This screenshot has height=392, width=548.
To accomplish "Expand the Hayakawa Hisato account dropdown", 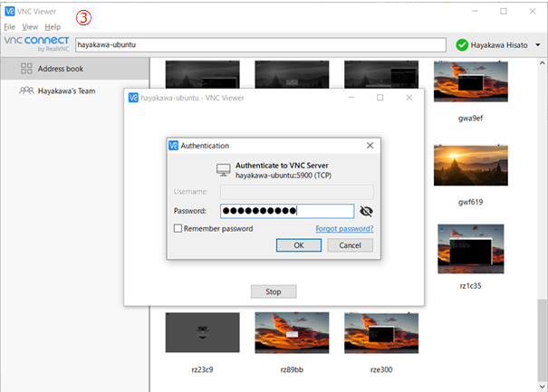I will tap(537, 44).
